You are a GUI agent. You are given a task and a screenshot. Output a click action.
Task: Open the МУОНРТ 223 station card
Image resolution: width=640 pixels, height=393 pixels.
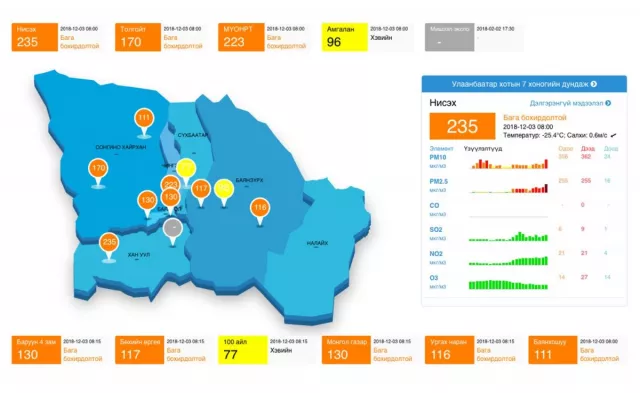[263, 37]
